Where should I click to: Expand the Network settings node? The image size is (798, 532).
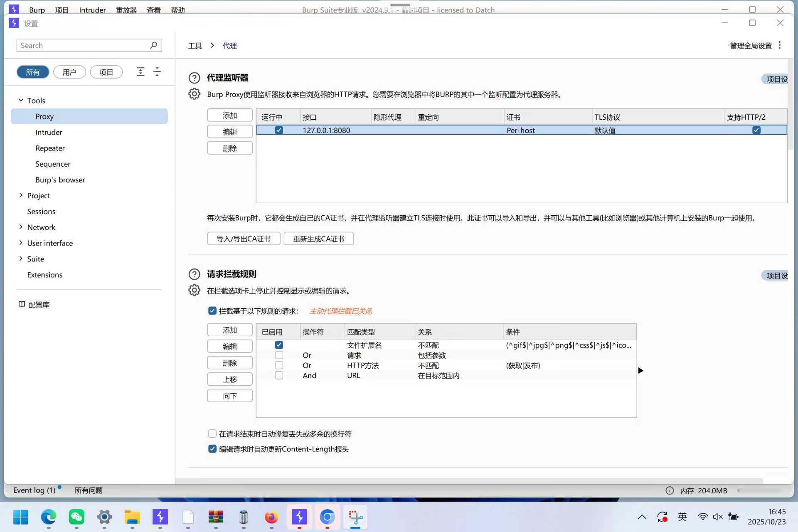point(21,227)
